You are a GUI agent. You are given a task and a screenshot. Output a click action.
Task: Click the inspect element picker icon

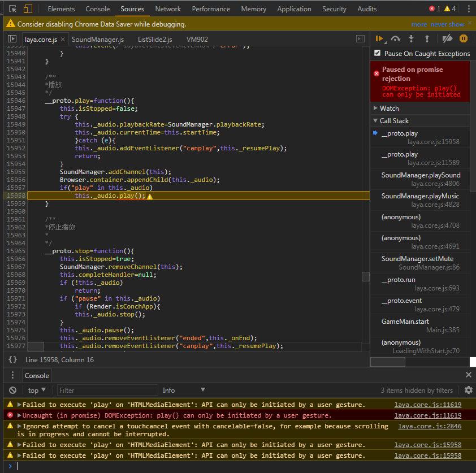click(x=12, y=9)
